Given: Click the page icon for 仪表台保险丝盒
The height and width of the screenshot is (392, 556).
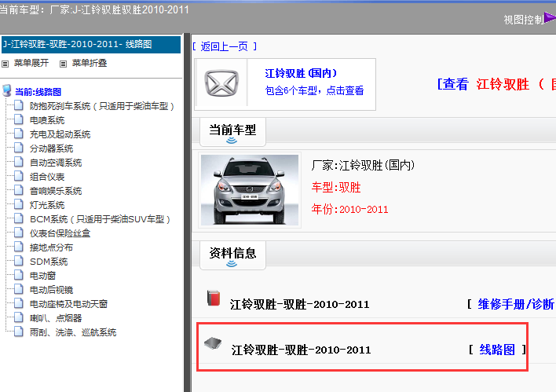Looking at the screenshot, I should pos(19,233).
